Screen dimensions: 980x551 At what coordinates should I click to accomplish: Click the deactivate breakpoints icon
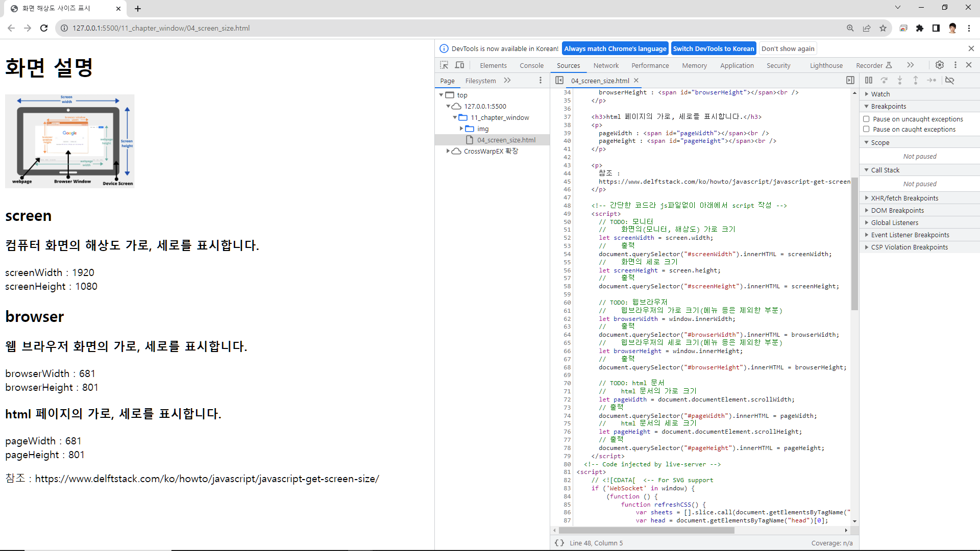point(949,80)
